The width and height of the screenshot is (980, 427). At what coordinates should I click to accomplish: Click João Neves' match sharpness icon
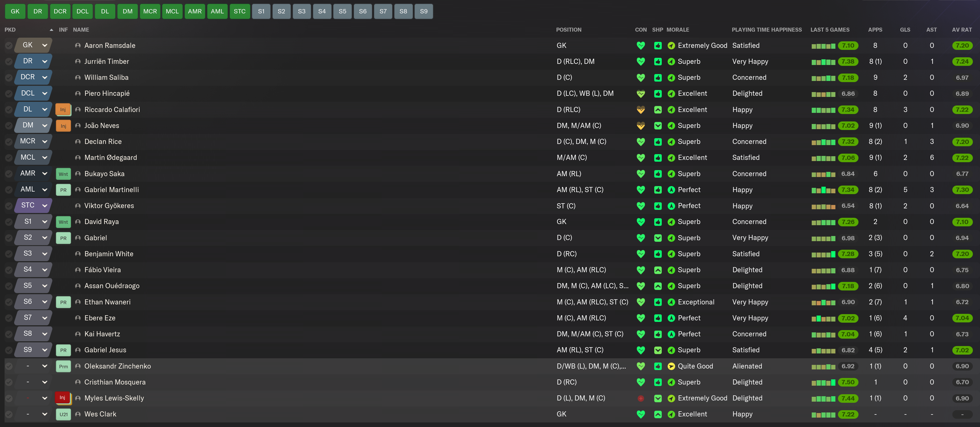[658, 126]
